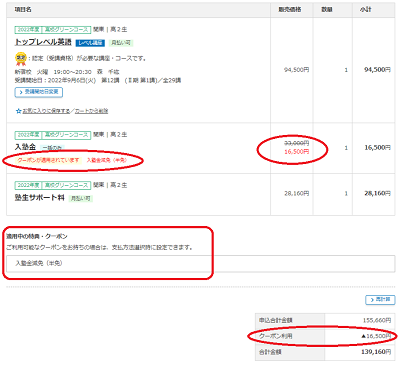The width and height of the screenshot is (398, 365).
Task: Click the 2022年度 tag in the トップレベル英語 row
Action: point(28,30)
